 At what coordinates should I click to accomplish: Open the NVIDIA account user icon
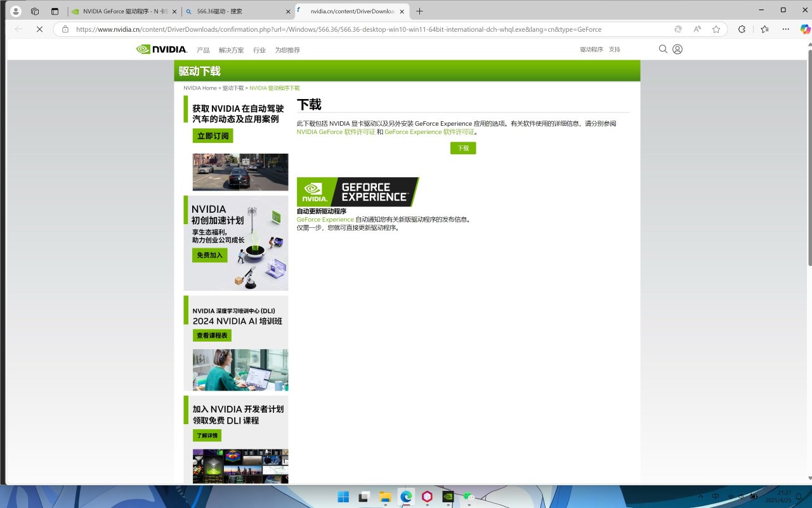click(678, 49)
